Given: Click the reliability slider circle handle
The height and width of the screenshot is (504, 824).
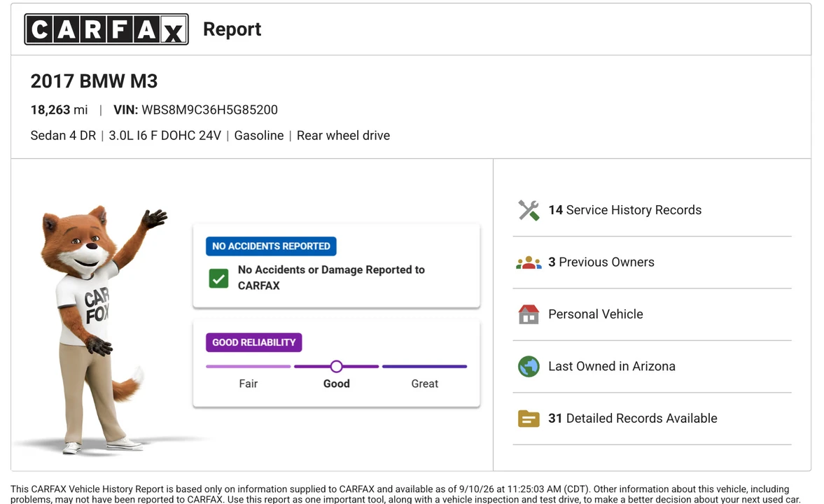Looking at the screenshot, I should 336,366.
